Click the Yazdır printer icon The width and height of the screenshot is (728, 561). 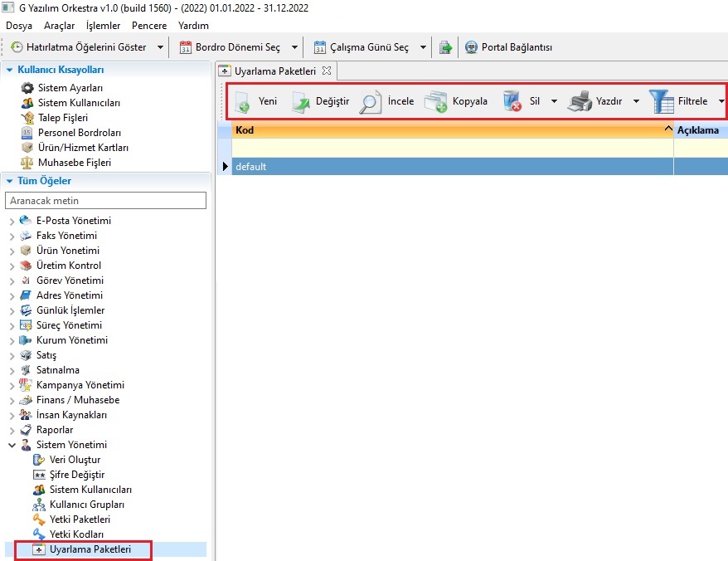579,102
